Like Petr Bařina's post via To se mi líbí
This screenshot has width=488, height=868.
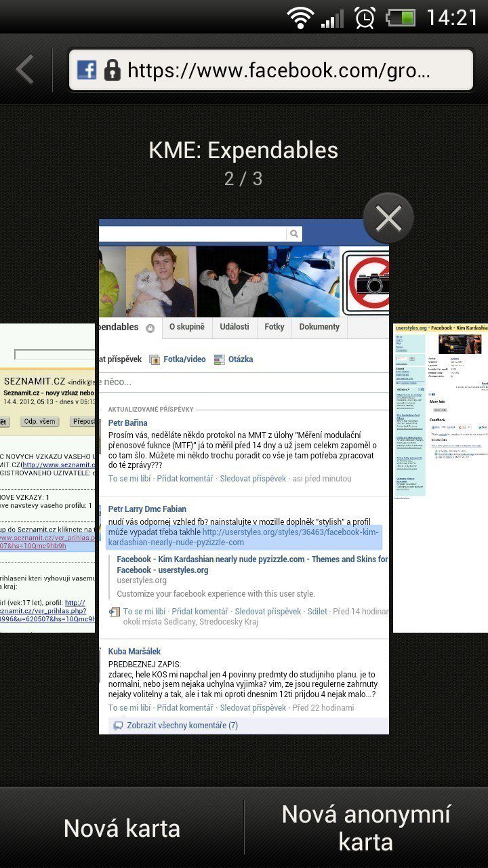(130, 479)
